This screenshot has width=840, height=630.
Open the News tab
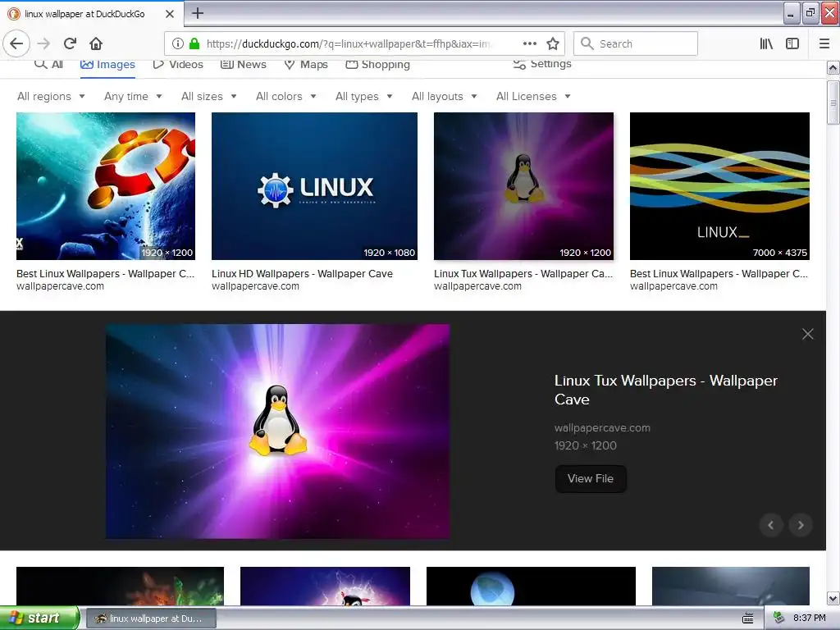click(244, 64)
